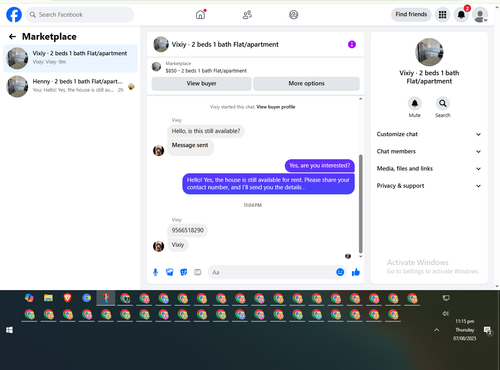
Task: Click the Marketplace listing $850 thumbnail
Action: [156, 67]
